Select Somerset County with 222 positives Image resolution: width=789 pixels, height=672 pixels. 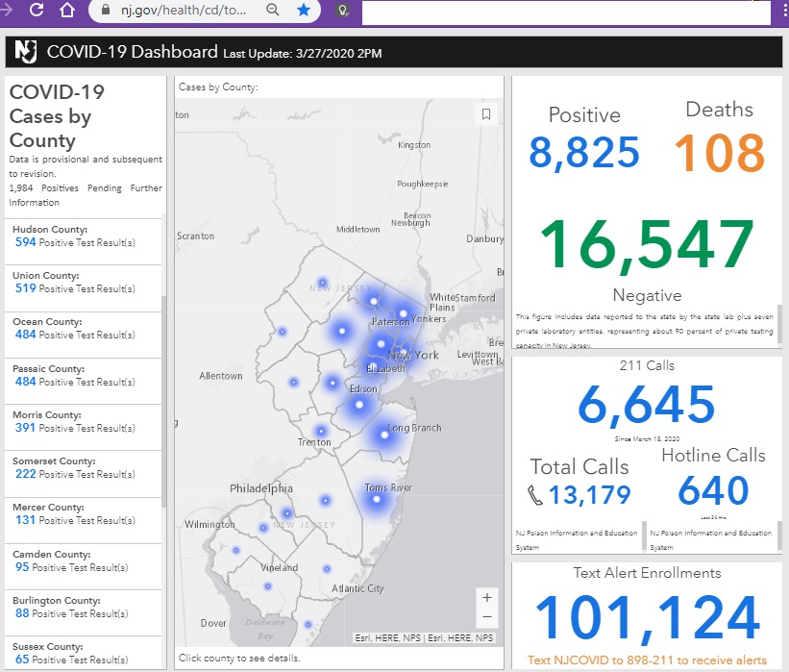coord(84,474)
